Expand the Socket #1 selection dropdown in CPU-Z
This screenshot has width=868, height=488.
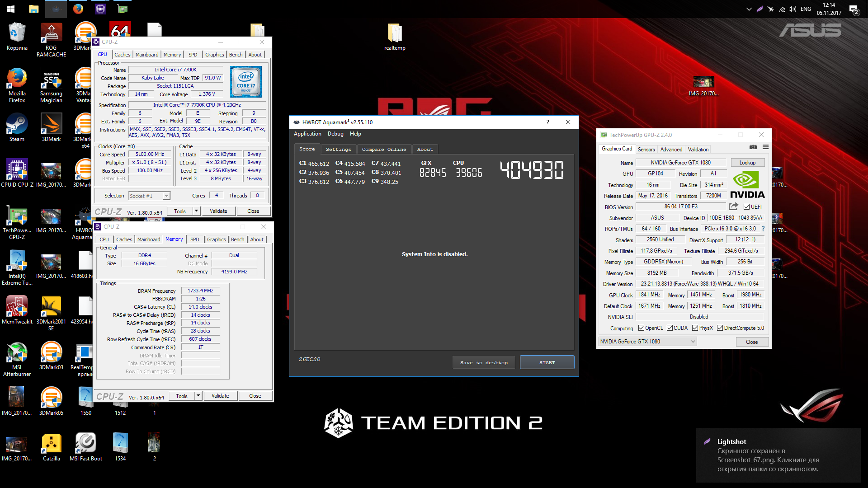[166, 196]
